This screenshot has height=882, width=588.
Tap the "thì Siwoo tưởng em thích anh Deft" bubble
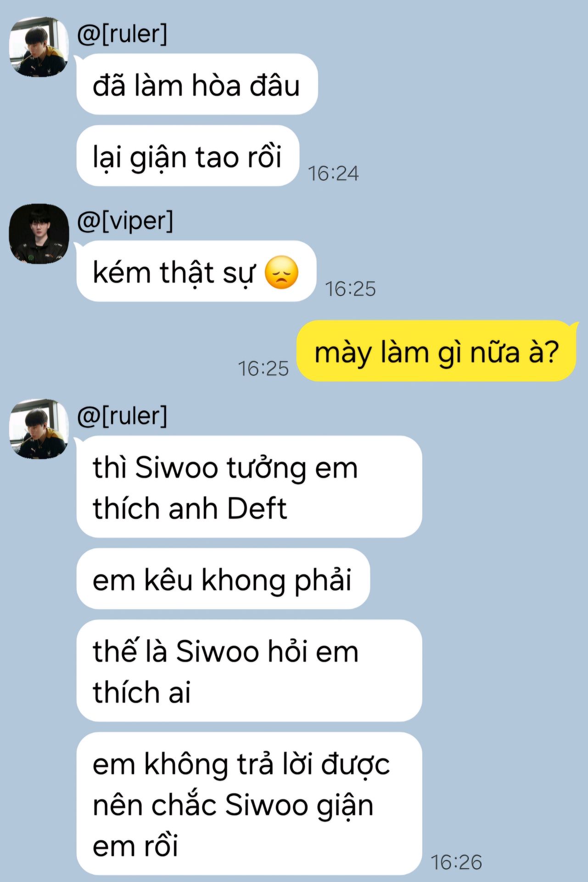249,486
